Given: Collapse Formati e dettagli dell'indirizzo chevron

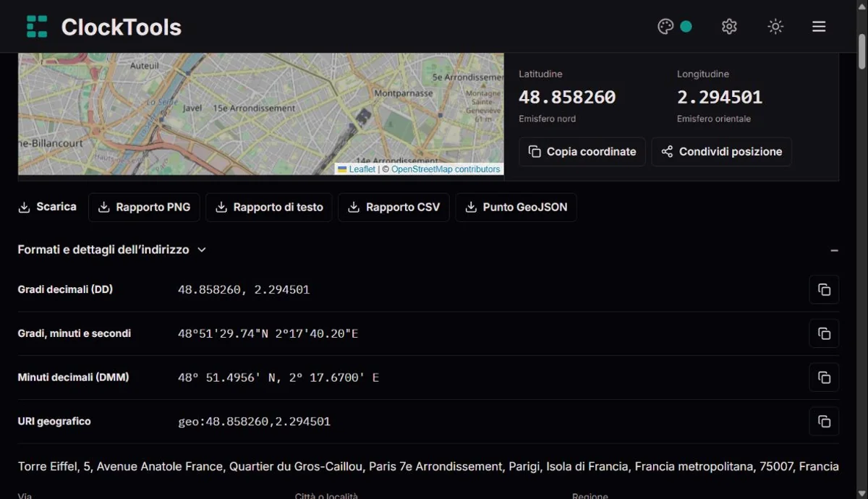Looking at the screenshot, I should click(202, 249).
